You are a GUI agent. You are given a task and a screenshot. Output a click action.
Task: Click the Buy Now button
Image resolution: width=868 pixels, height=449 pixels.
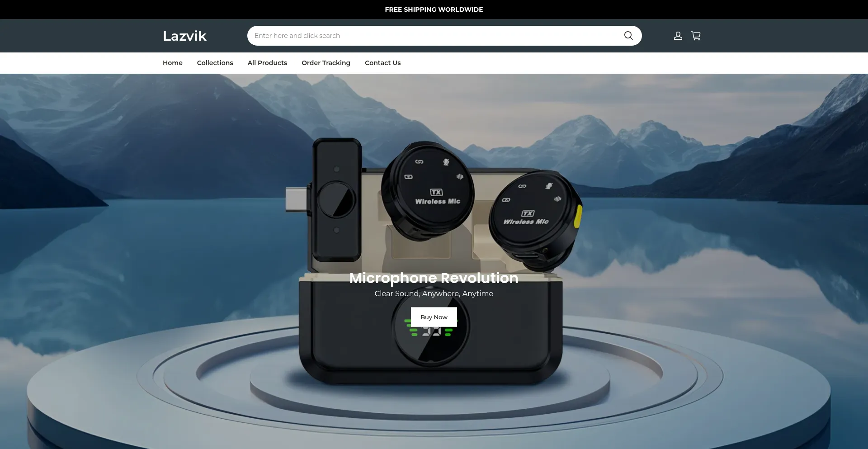point(434,317)
